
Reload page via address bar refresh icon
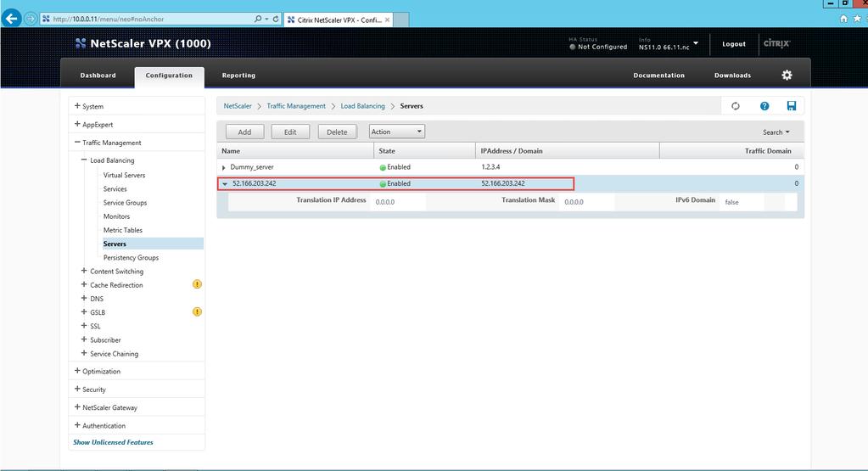pos(275,19)
